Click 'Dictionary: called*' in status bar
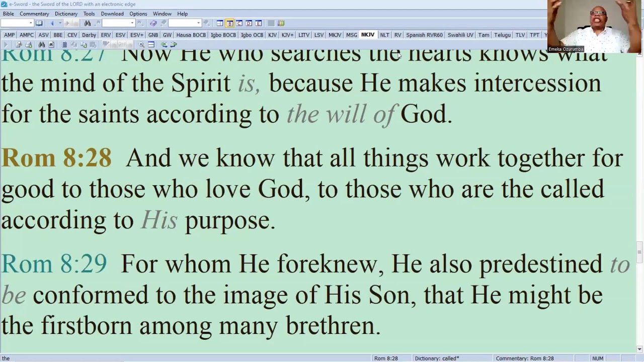The width and height of the screenshot is (644, 362). [437, 358]
